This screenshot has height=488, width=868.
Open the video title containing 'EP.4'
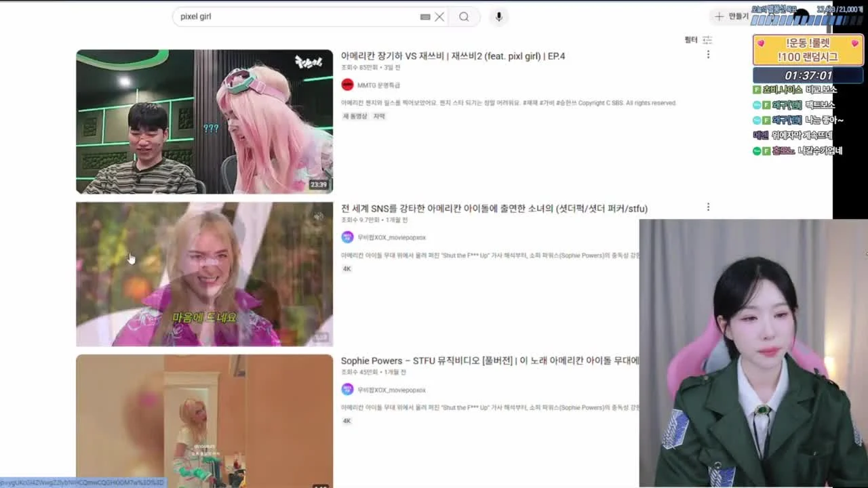click(452, 56)
